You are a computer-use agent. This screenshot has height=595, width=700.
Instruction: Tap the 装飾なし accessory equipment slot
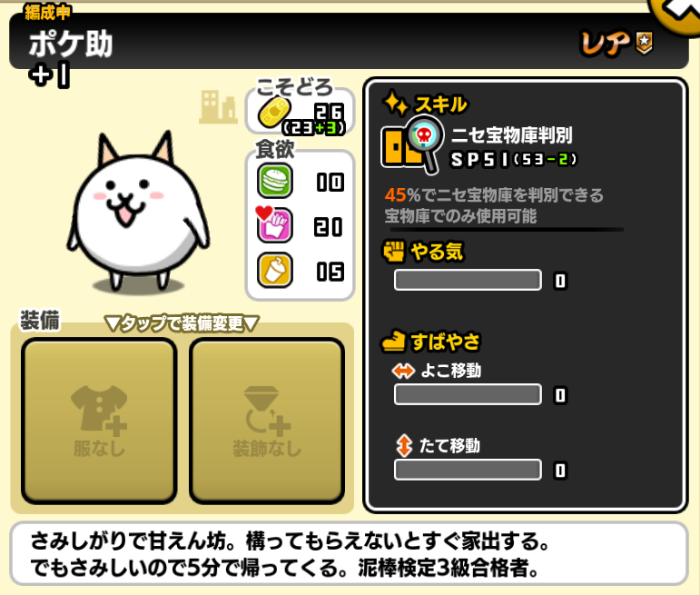[x=267, y=421]
